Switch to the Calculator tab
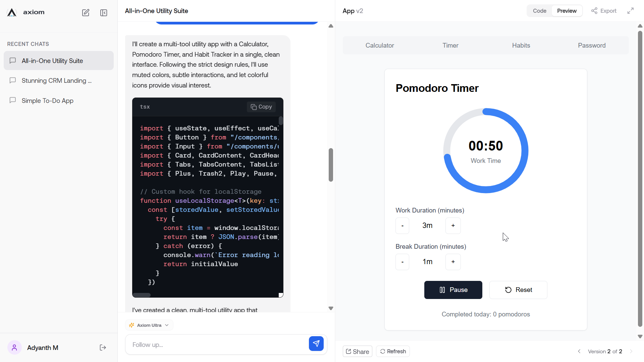 pos(379,45)
